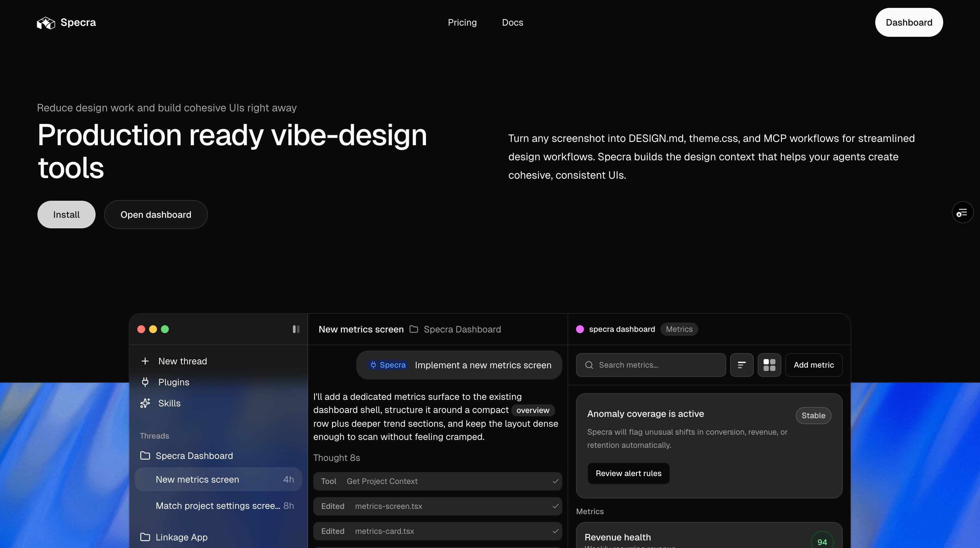This screenshot has width=980, height=548.
Task: Expand the Edited metrics-screen.tsx row
Action: pos(437,507)
